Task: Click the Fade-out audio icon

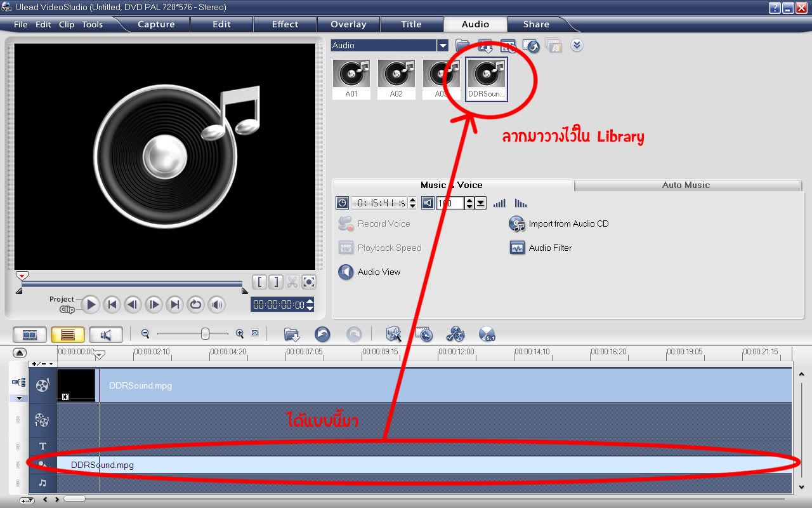Action: coord(521,203)
